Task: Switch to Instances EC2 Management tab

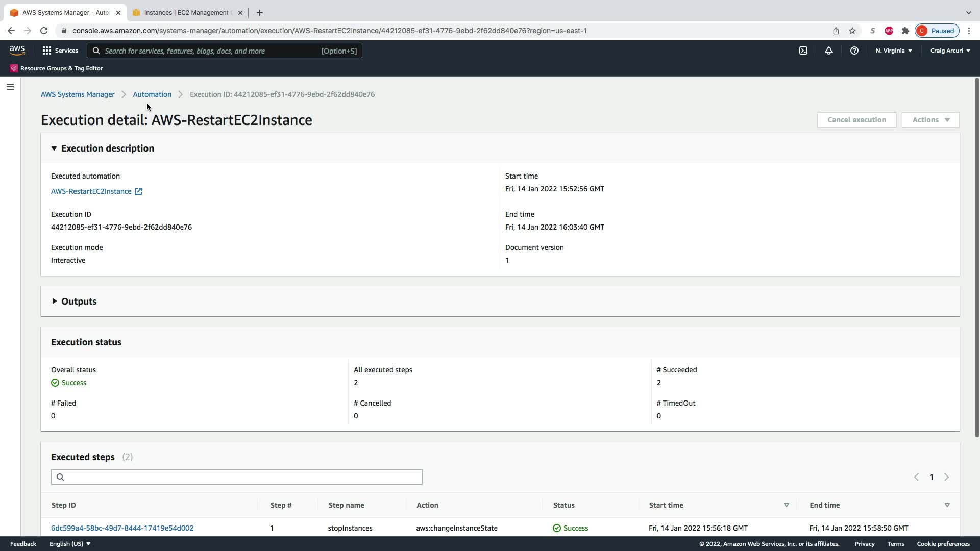Action: 186,13
